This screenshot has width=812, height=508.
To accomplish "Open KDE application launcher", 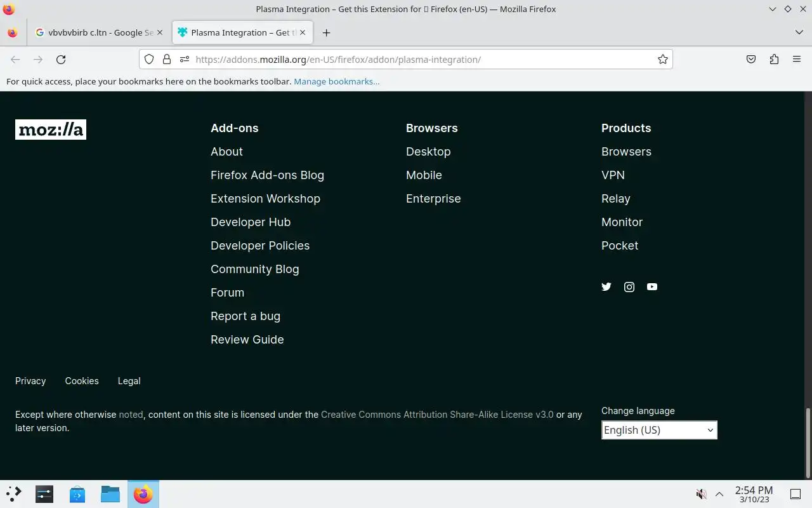I will click(13, 493).
